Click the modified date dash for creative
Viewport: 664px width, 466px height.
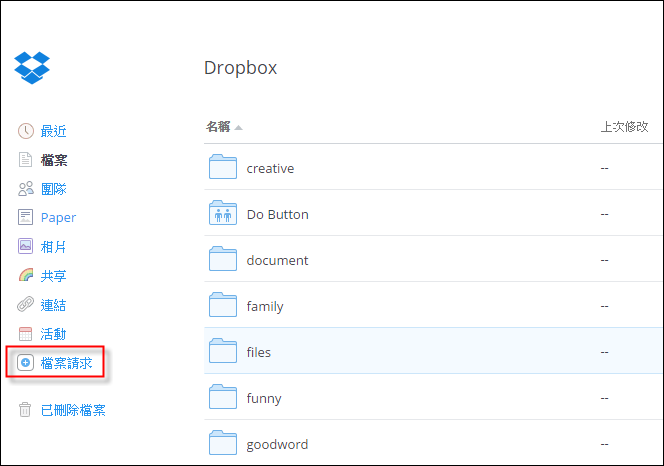[604, 168]
